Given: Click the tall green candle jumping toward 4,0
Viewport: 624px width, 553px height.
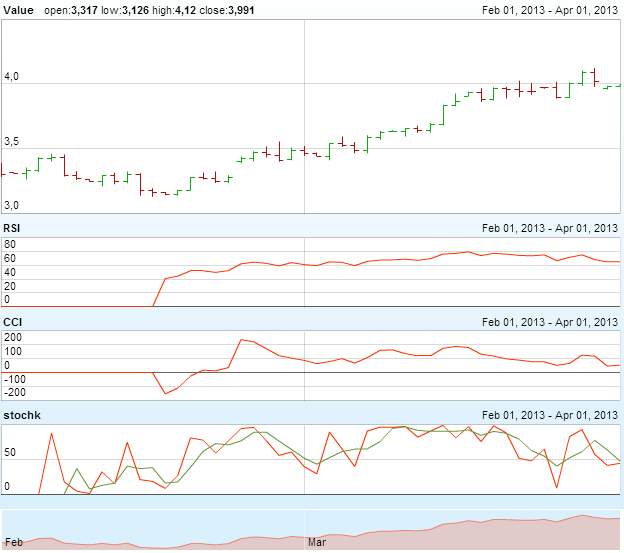Looking at the screenshot, I should click(443, 115).
